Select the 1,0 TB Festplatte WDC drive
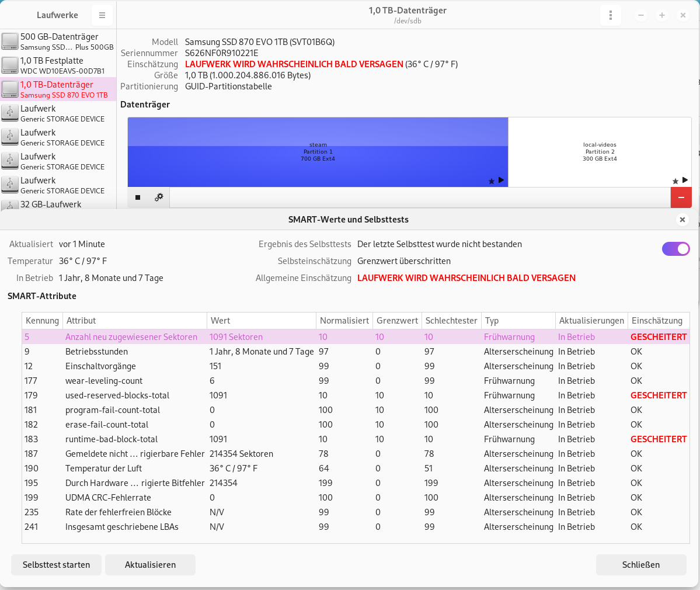 [58, 65]
